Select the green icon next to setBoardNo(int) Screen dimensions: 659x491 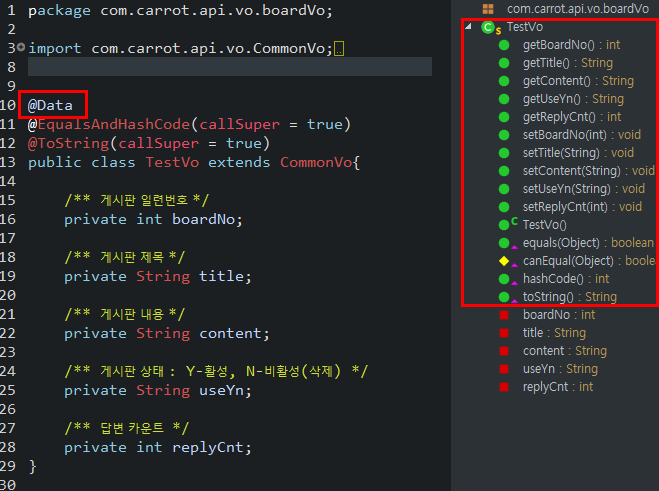pyautogui.click(x=504, y=135)
